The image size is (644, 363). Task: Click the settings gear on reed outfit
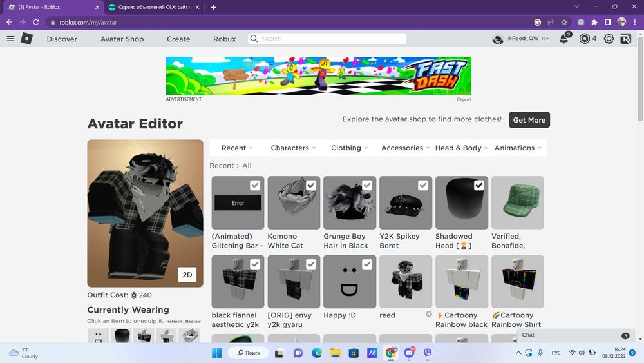[429, 314]
